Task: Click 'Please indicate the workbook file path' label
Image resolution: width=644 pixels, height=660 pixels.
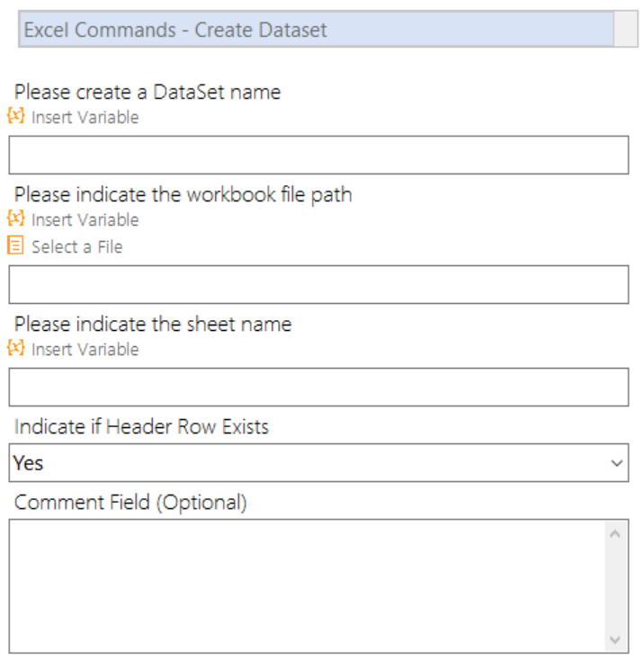Action: coord(183,195)
